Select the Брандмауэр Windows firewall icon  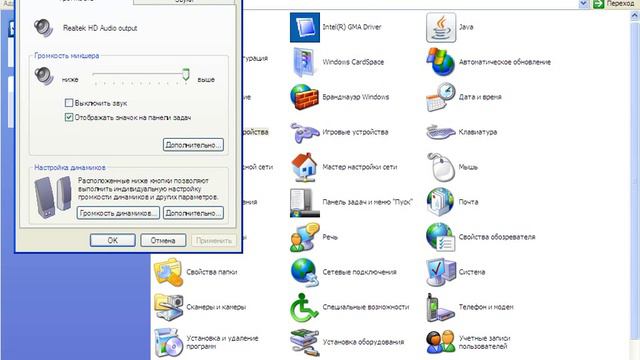(304, 97)
